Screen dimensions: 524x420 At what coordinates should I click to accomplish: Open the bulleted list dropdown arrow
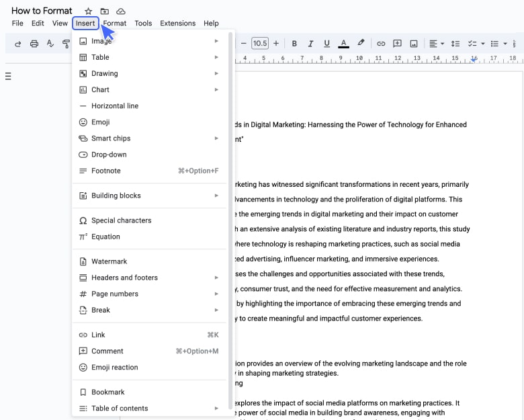[x=505, y=44]
